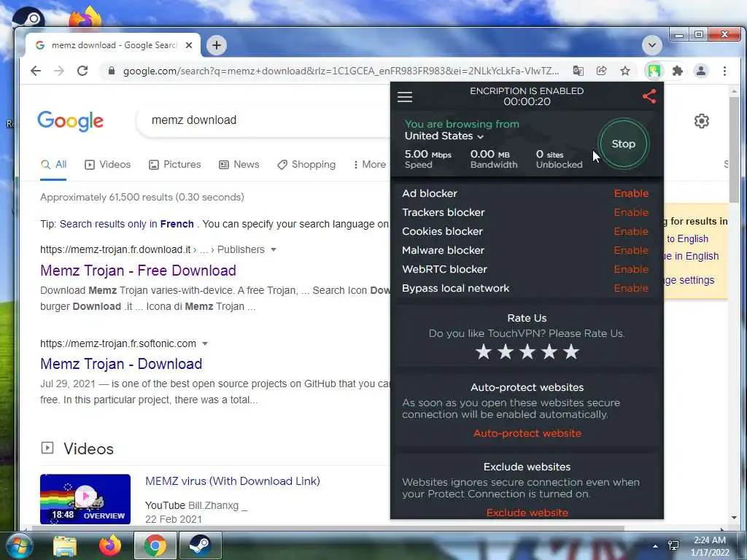Switch to the News search tab
The image size is (747, 560).
(239, 165)
